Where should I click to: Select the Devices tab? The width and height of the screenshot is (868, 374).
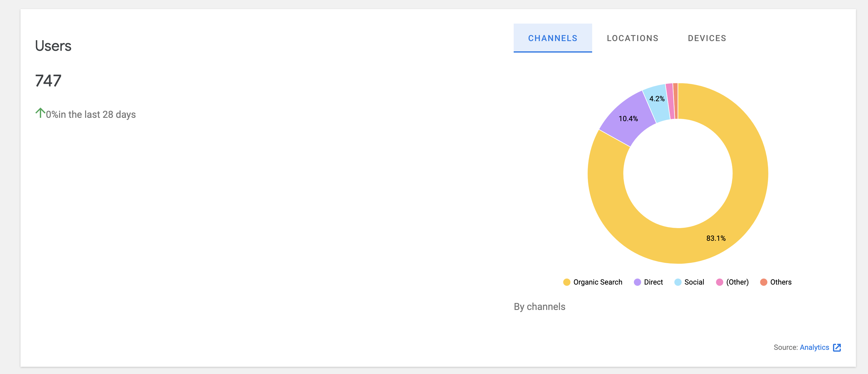(707, 38)
